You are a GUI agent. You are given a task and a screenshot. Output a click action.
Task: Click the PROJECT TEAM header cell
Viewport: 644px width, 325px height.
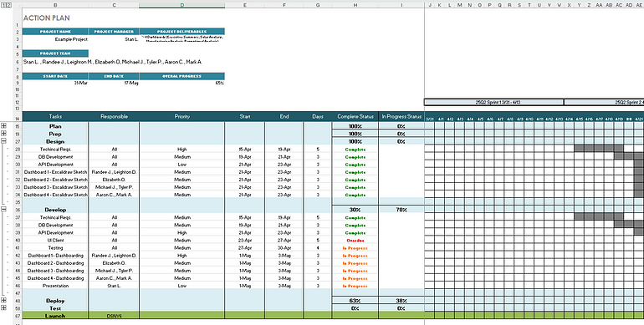tap(55, 53)
